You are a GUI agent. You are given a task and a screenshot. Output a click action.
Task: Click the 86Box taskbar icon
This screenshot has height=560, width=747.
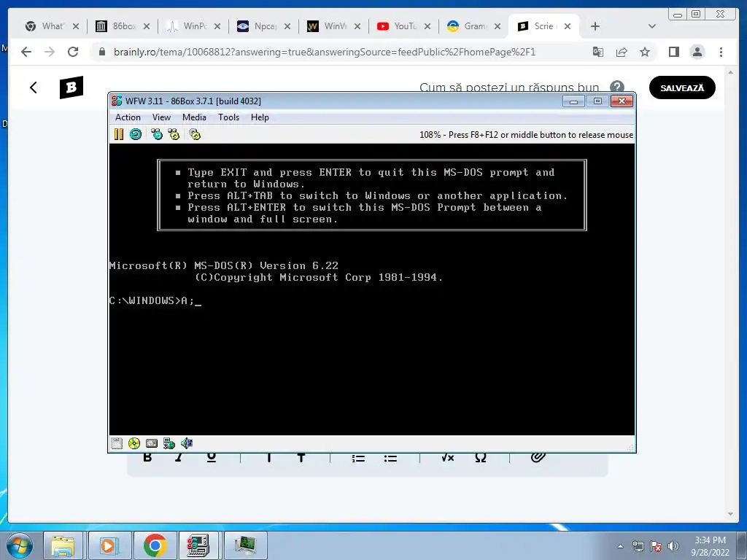click(198, 545)
